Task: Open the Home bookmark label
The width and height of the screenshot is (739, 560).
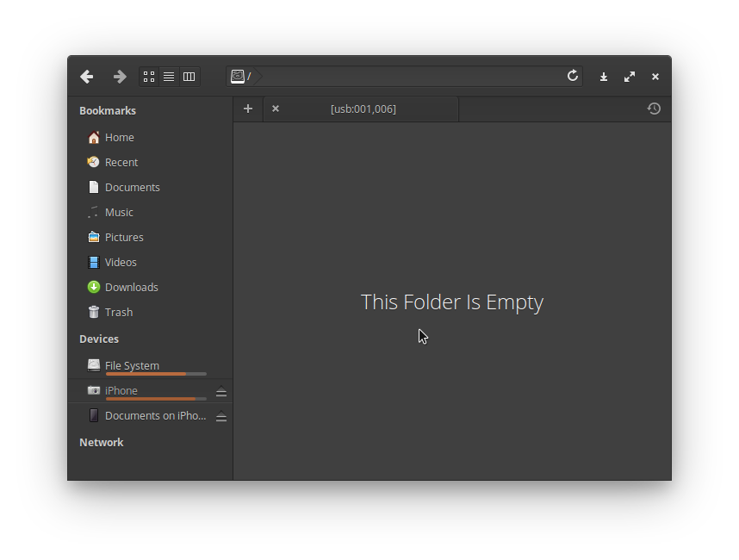Action: coord(120,137)
